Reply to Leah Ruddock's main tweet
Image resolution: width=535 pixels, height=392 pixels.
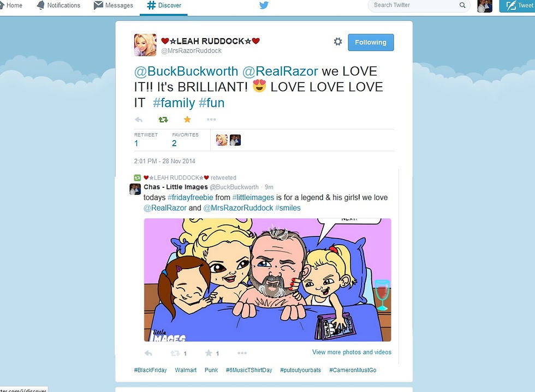coord(139,120)
